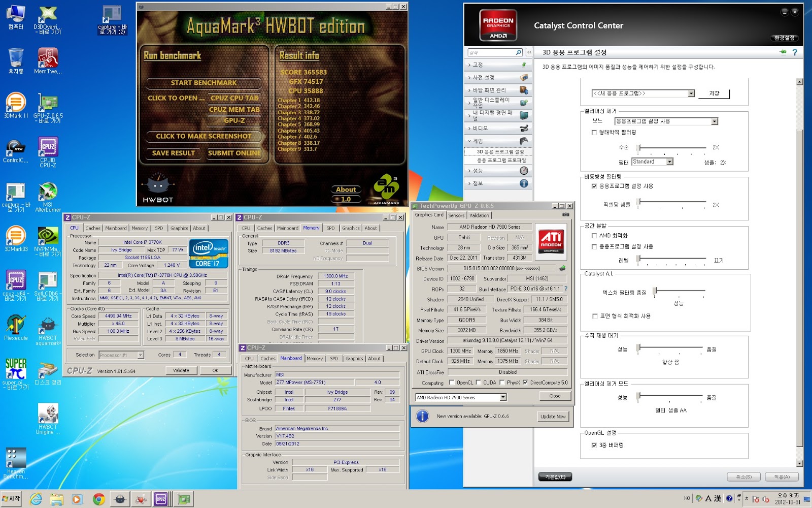Viewport: 812px width, 508px height.
Task: Open the CPUID CPU-Z desktop icon
Action: 48,152
